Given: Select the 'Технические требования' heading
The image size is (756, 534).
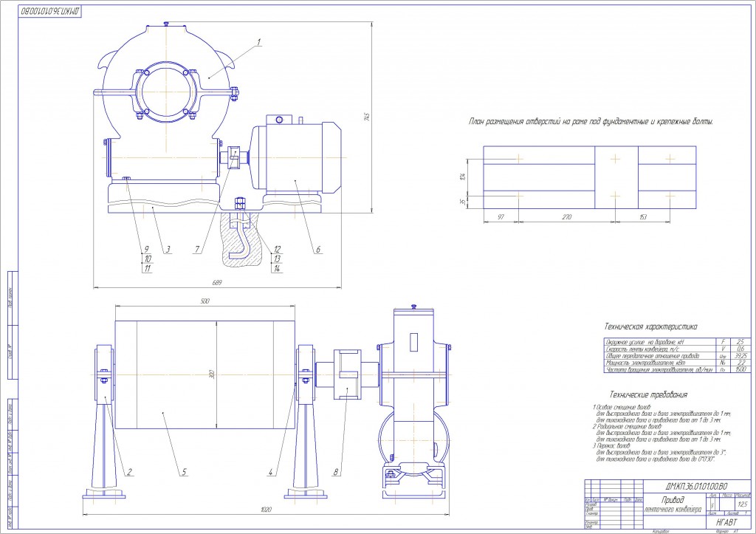Looking at the screenshot, I should pyautogui.click(x=647, y=394).
